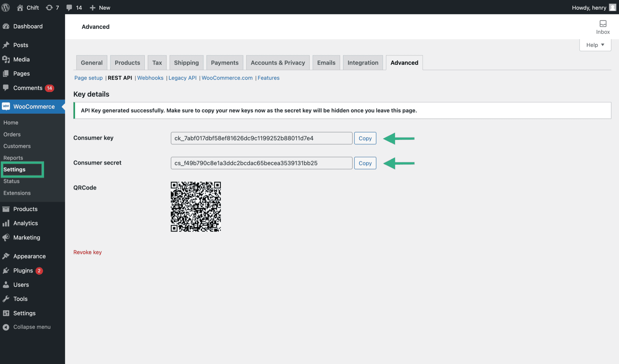Open WooCommerce Customers submenu item

coord(17,146)
